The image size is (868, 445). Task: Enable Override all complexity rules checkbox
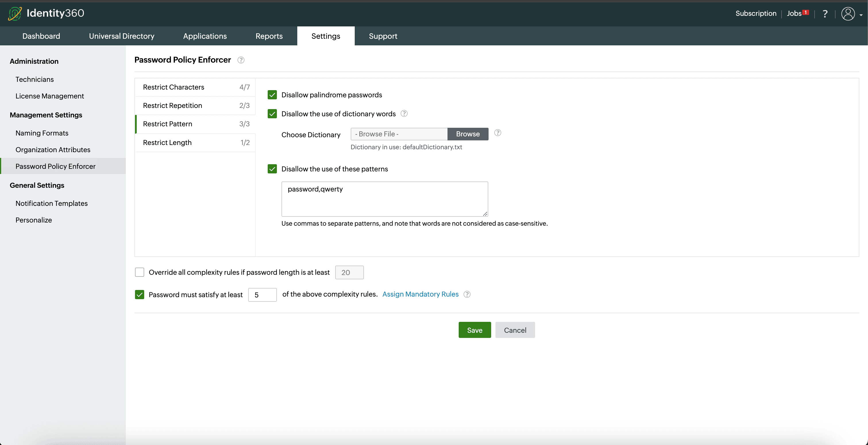click(140, 272)
